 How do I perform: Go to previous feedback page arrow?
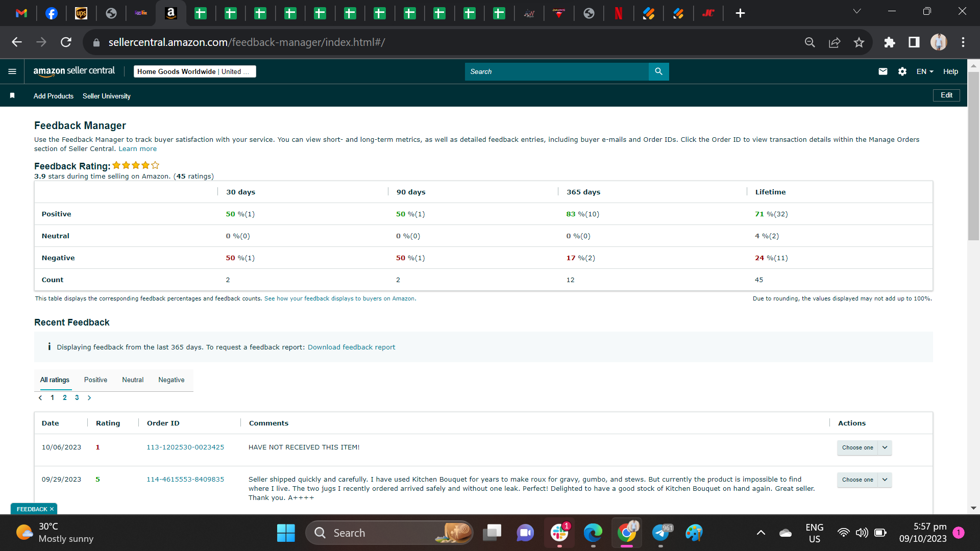coord(40,397)
